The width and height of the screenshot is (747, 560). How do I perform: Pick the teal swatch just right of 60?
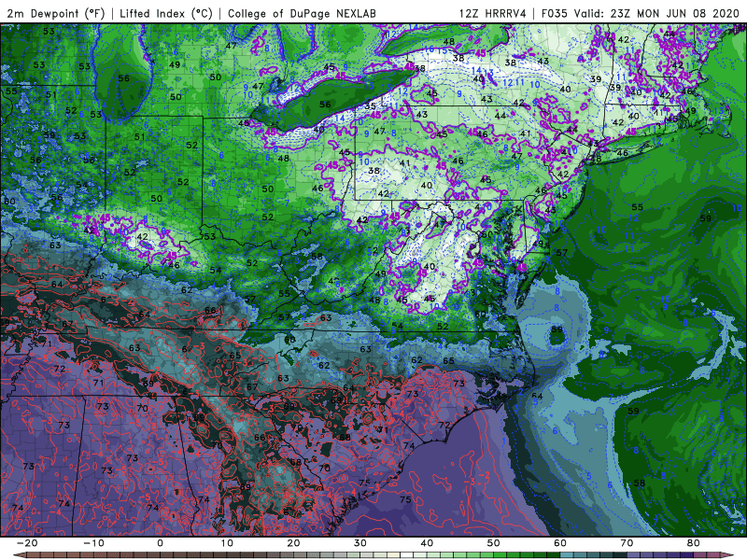[x=567, y=555]
